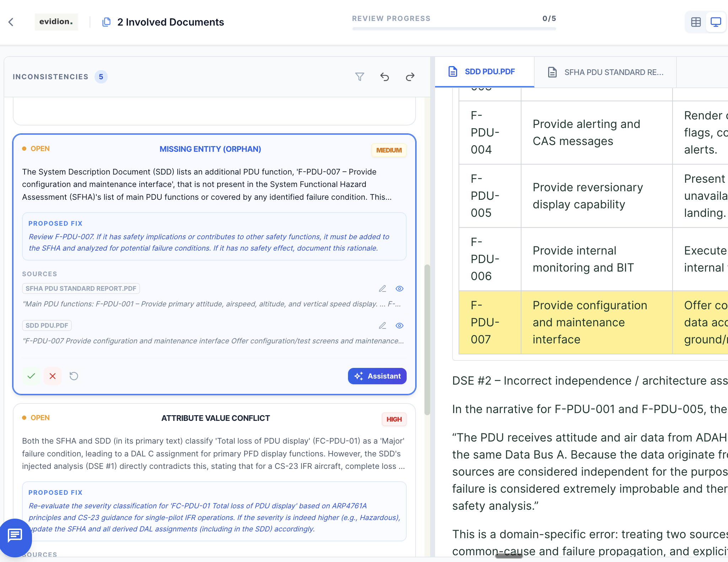
Task: Preview the SDD PDU.PDF source excerpt
Action: point(399,325)
